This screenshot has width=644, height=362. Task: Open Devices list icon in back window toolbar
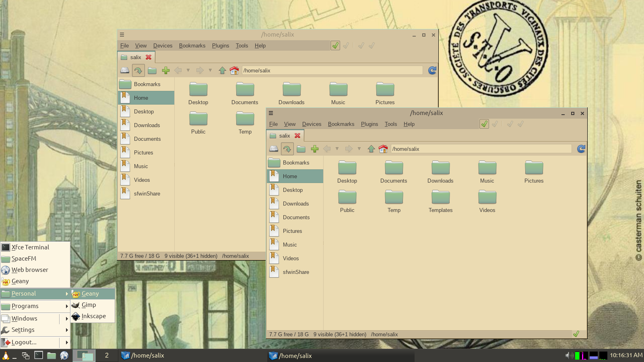[125, 70]
